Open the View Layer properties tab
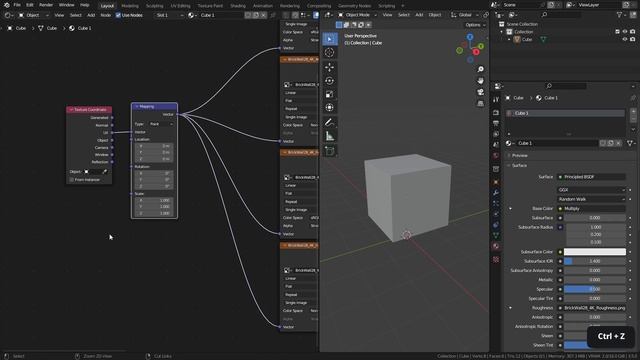The height and width of the screenshot is (360, 640). pyautogui.click(x=496, y=134)
